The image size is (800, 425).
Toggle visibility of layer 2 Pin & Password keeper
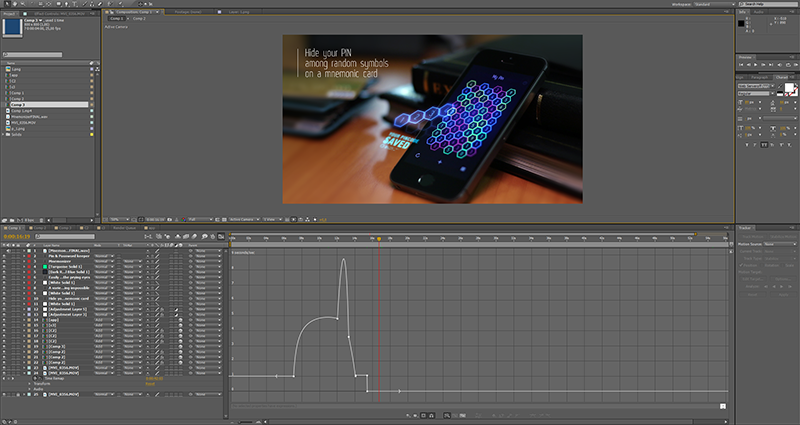(4, 256)
